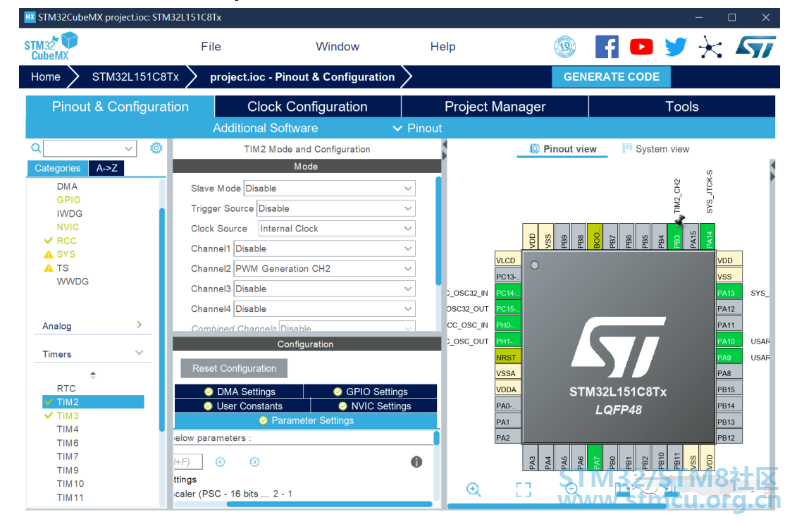
Task: Click the STM32CubeMX logo
Action: (x=51, y=46)
